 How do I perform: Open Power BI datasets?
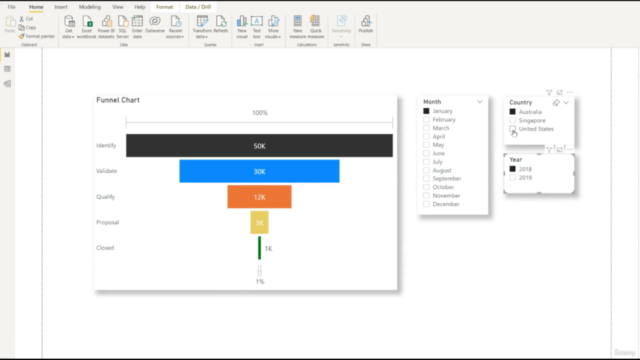106,27
